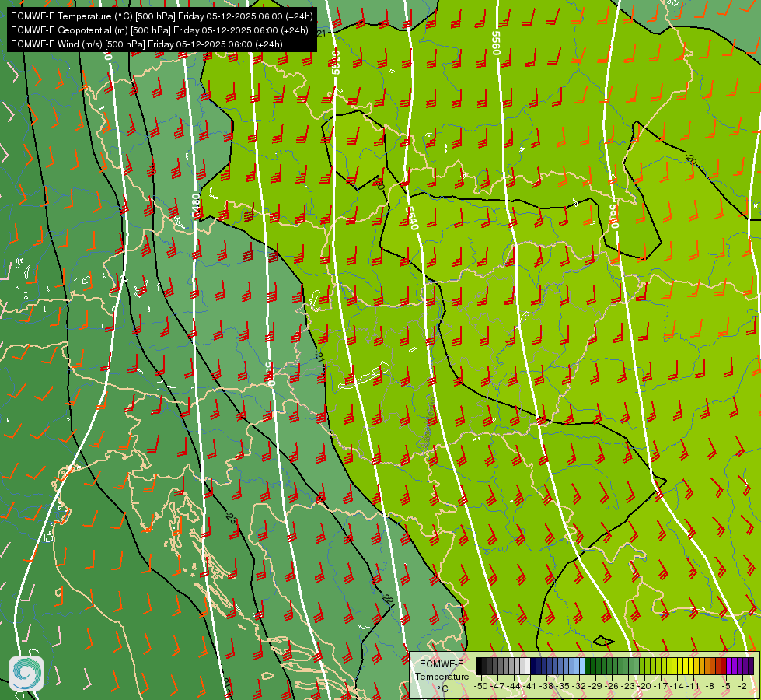Click the white swatch in the legend
761x700 pixels.
coord(528,666)
